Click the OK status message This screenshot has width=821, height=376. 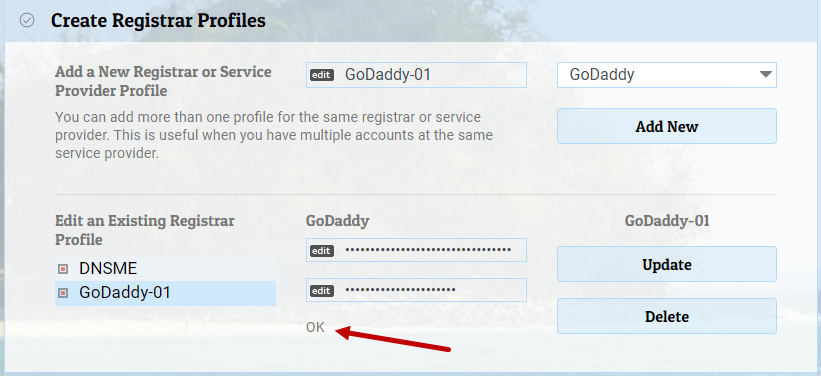[315, 328]
